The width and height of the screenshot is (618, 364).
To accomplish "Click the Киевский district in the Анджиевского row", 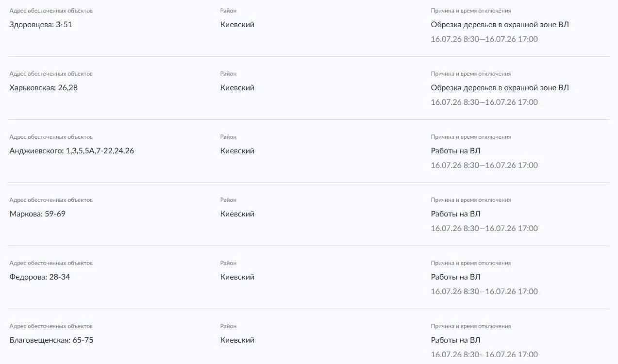I will point(237,151).
